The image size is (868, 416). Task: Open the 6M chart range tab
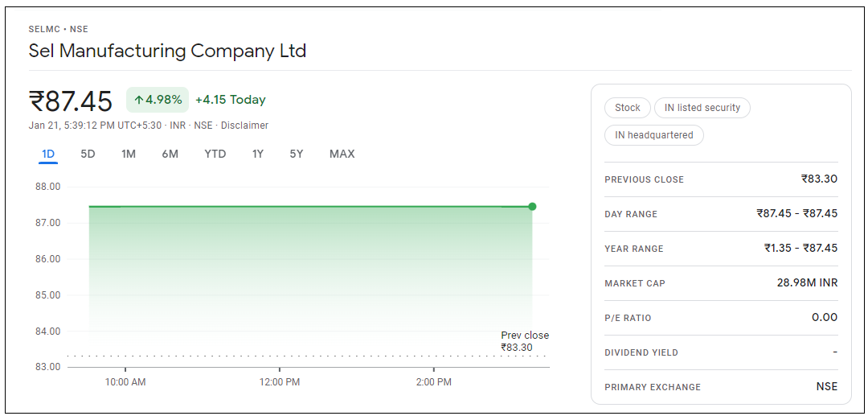[170, 154]
